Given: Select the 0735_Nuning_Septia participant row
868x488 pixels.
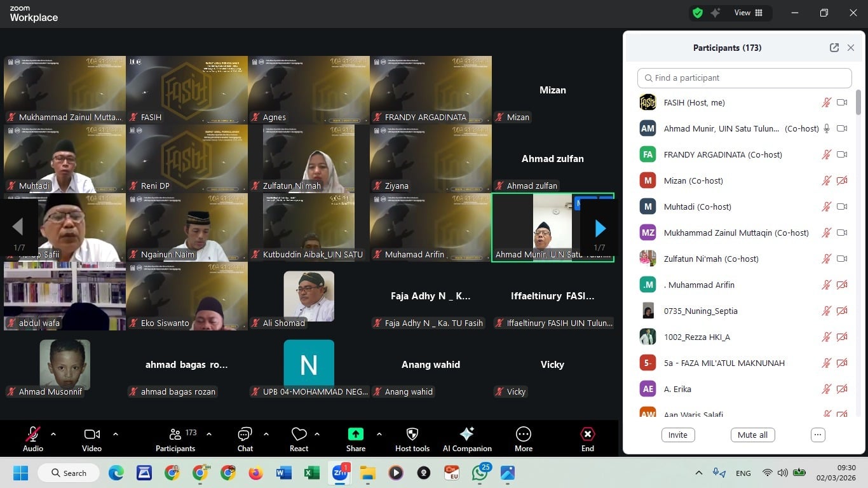Looking at the screenshot, I should click(743, 311).
